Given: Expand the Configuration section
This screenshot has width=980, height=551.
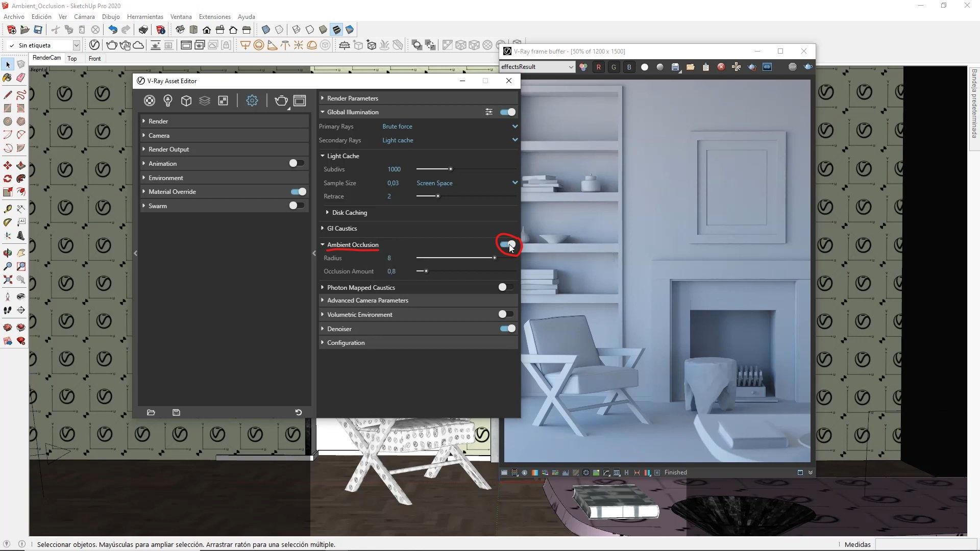Looking at the screenshot, I should point(346,343).
